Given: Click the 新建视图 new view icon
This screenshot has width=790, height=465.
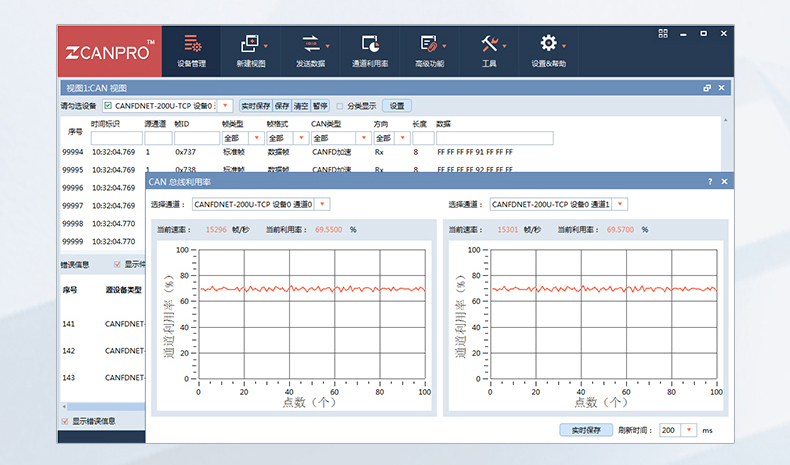Looking at the screenshot, I should (250, 45).
